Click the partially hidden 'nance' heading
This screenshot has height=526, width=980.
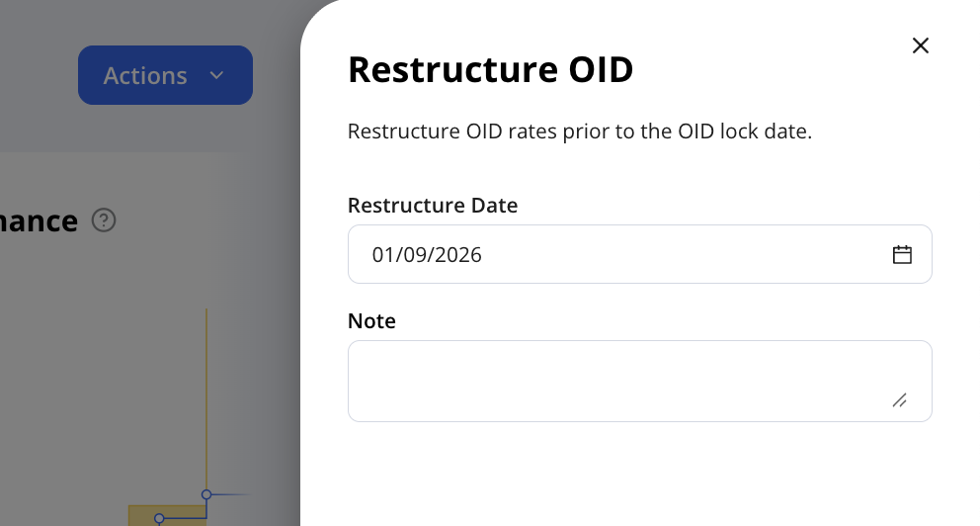point(39,221)
